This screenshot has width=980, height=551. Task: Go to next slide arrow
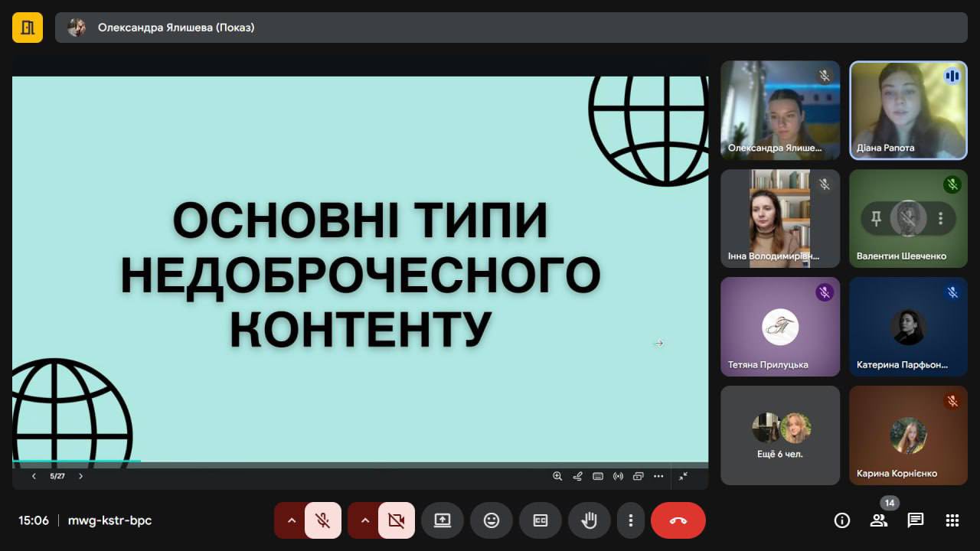[x=81, y=476]
